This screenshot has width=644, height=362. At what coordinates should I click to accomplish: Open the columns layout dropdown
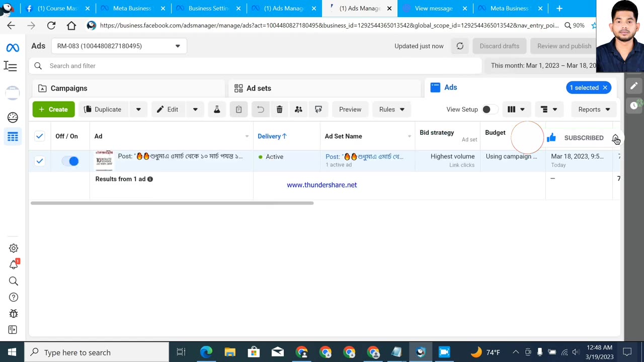tap(516, 110)
